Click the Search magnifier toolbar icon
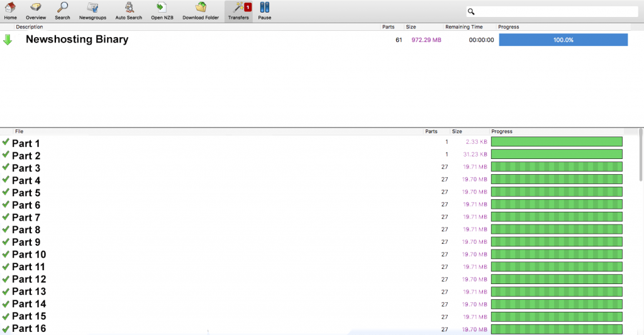 point(62,11)
